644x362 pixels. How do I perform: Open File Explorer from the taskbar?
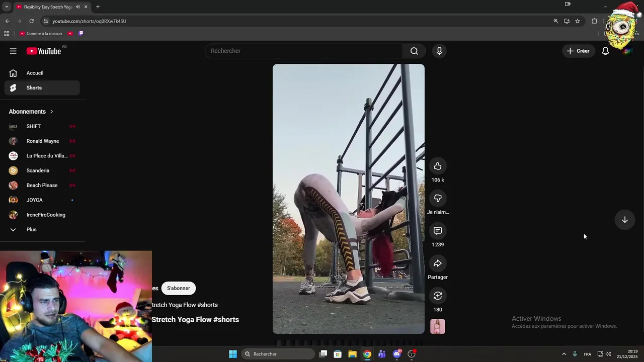coord(352,354)
